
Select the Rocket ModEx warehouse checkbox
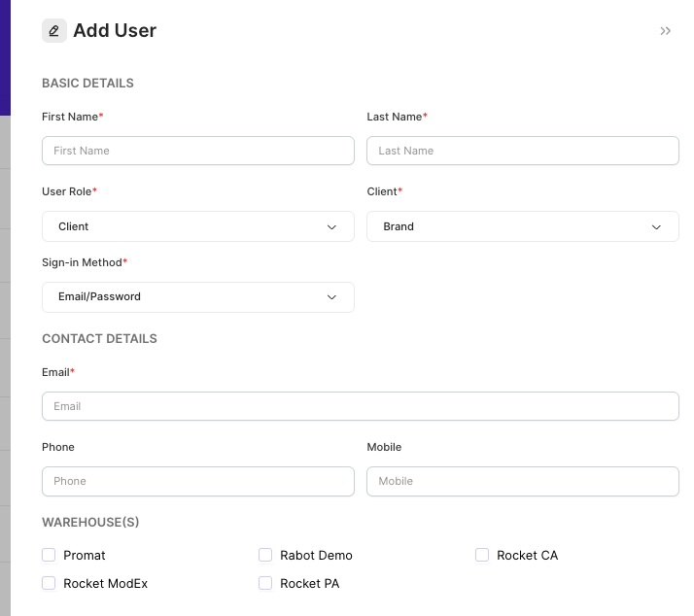coord(49,583)
